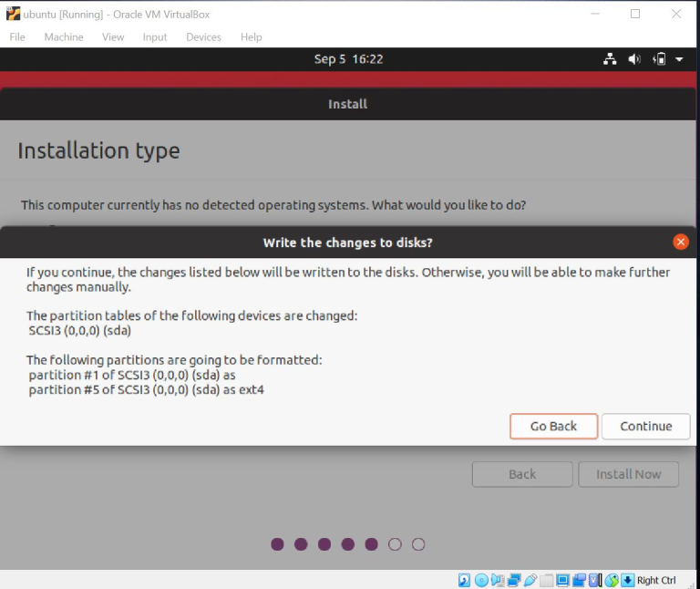Click the display settings monitor icon
The width and height of the screenshot is (700, 589).
click(x=562, y=580)
